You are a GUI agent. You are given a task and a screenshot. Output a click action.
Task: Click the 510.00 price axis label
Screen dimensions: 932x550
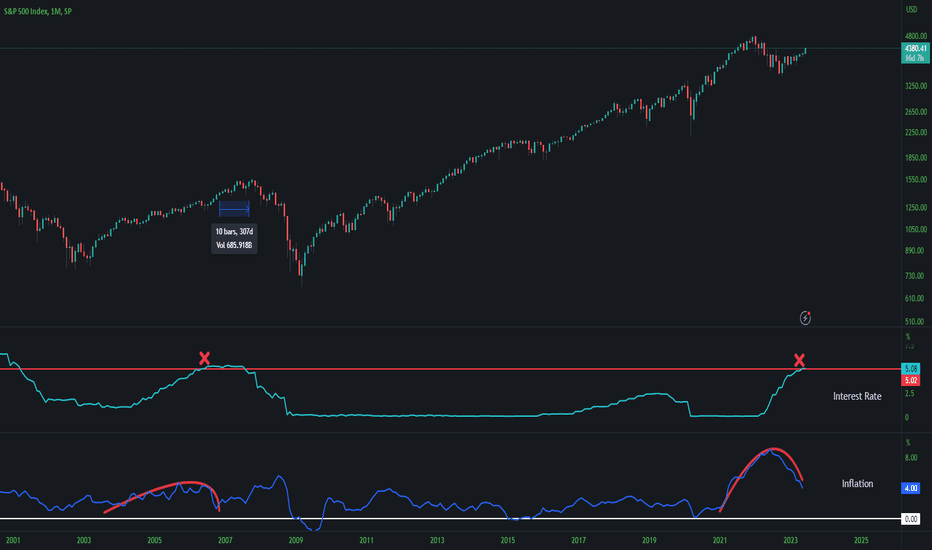pos(915,322)
